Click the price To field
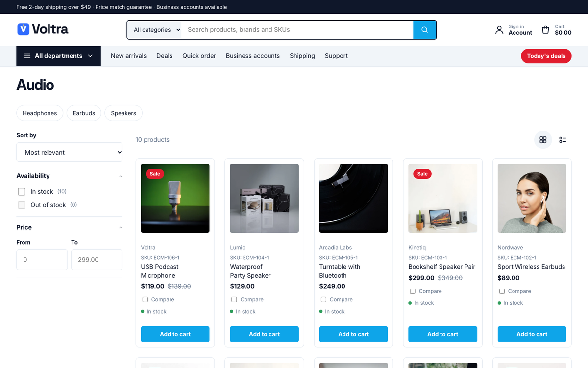588x368 pixels. [97, 260]
